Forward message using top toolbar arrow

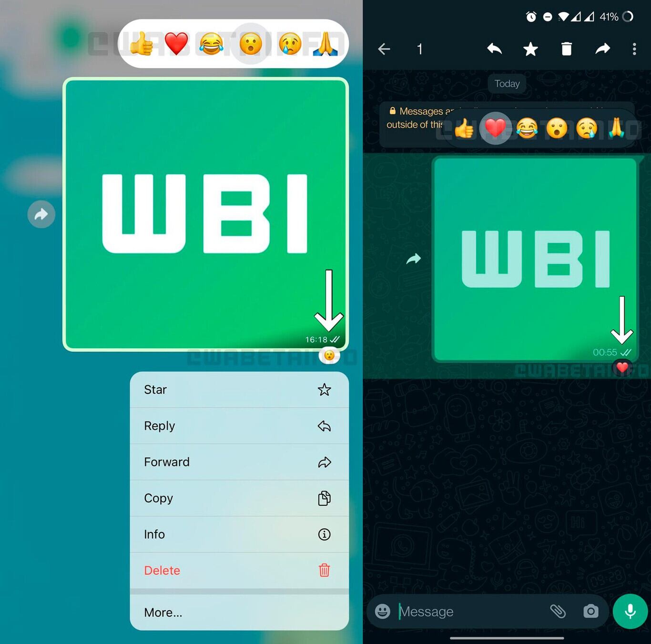pyautogui.click(x=602, y=49)
